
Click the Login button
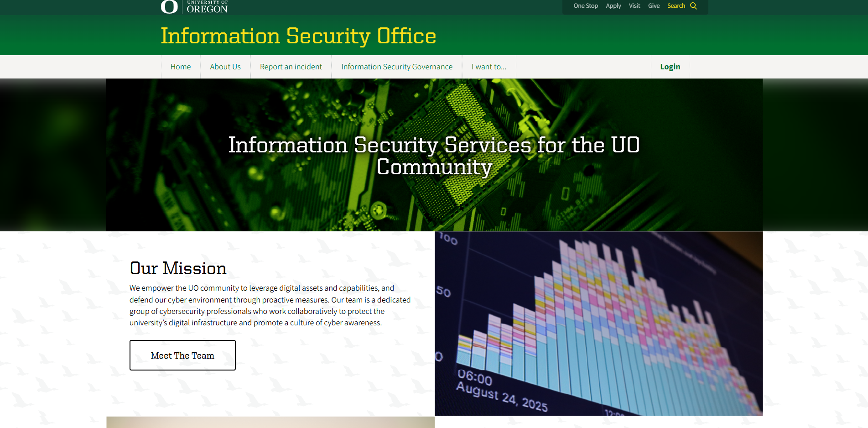tap(670, 67)
